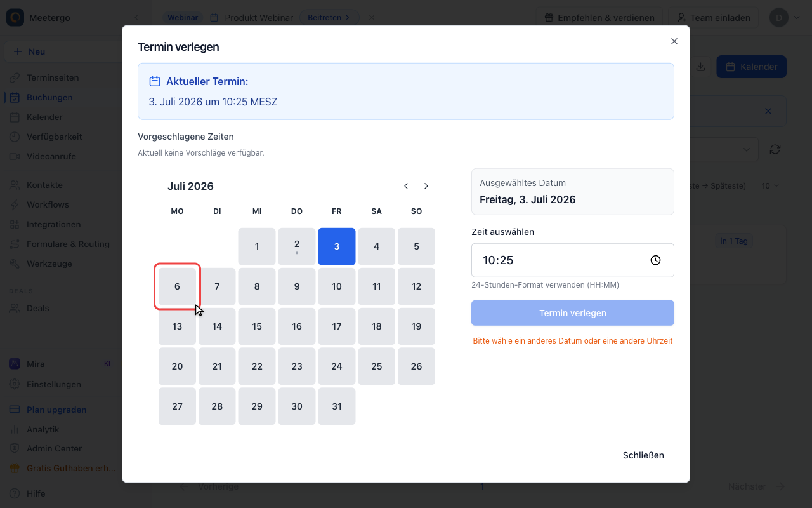The width and height of the screenshot is (812, 508).
Task: Open Mira KI assistant in the sidebar
Action: point(36,364)
